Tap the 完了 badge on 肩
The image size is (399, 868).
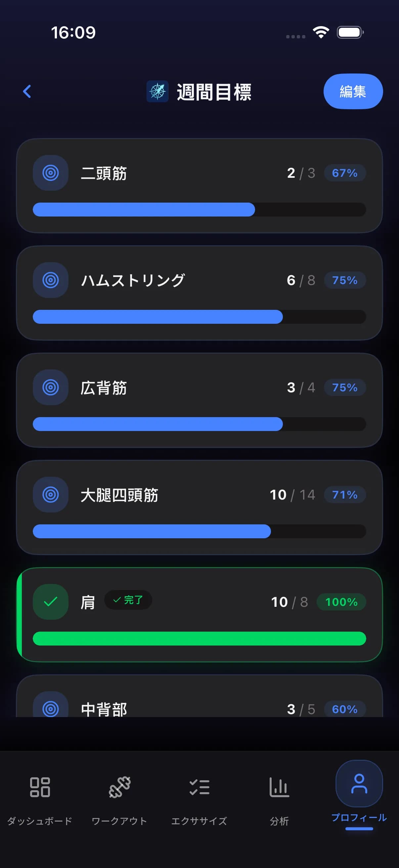coord(128,600)
